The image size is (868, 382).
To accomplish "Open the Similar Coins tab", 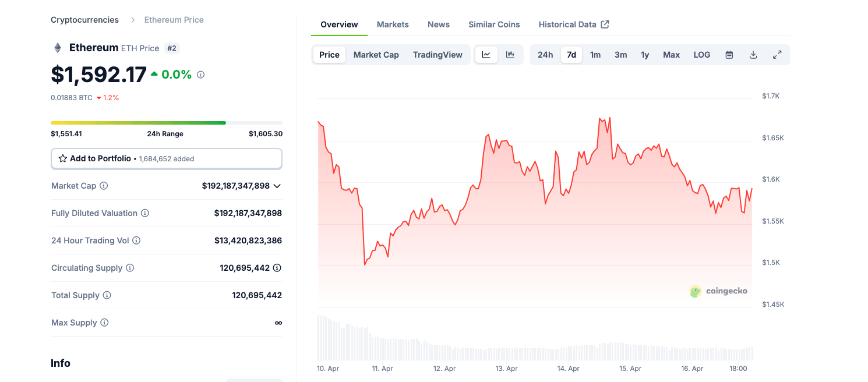I will coord(494,24).
